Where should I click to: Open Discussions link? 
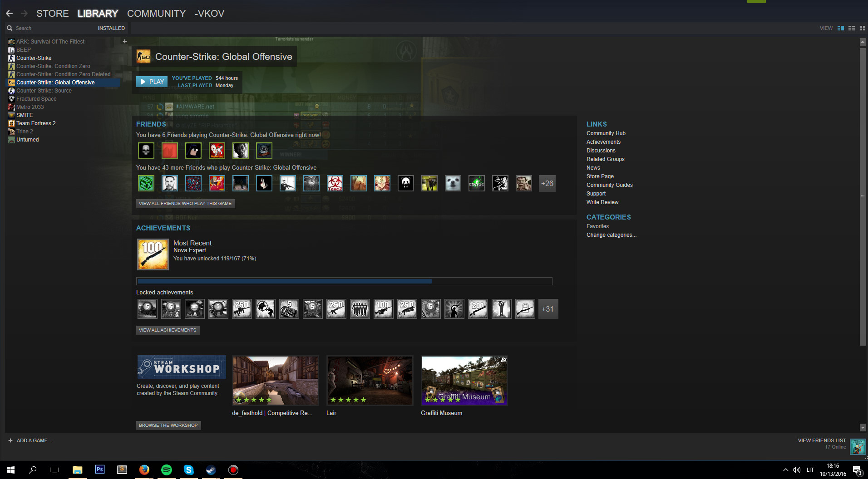[601, 151]
